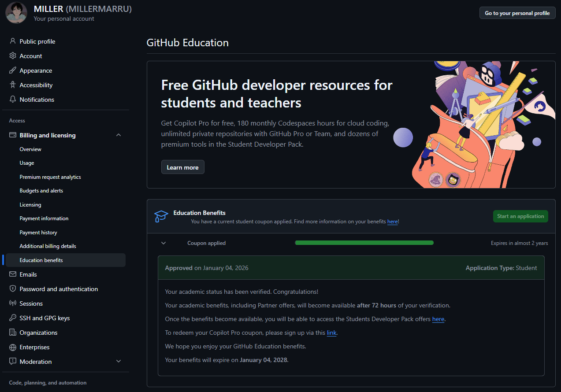The width and height of the screenshot is (561, 392).
Task: Collapse the Coupon applied details chevron
Action: pyautogui.click(x=163, y=243)
